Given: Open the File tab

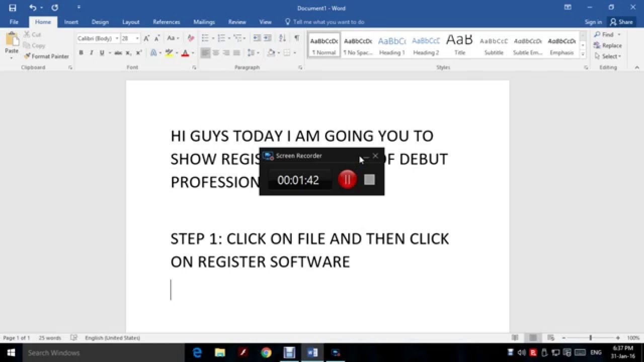Looking at the screenshot, I should 14,22.
